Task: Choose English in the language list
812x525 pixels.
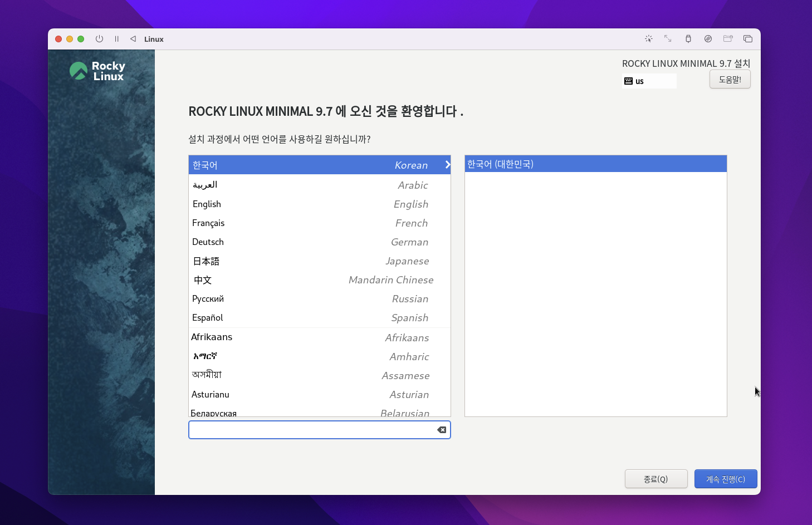Action: click(320, 204)
